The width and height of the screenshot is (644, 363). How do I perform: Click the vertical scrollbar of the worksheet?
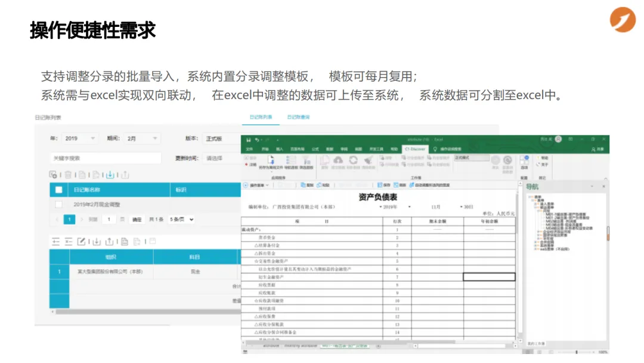(520, 263)
